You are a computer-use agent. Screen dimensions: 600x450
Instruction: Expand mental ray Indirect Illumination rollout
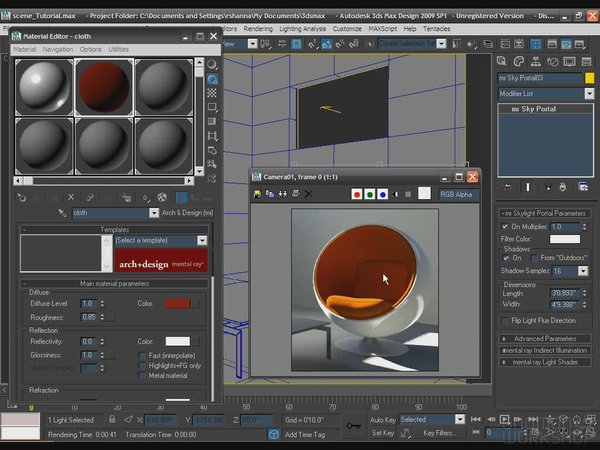coord(545,351)
